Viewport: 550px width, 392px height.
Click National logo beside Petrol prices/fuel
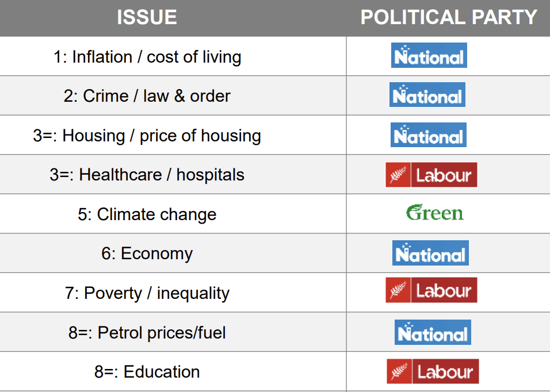(x=433, y=332)
